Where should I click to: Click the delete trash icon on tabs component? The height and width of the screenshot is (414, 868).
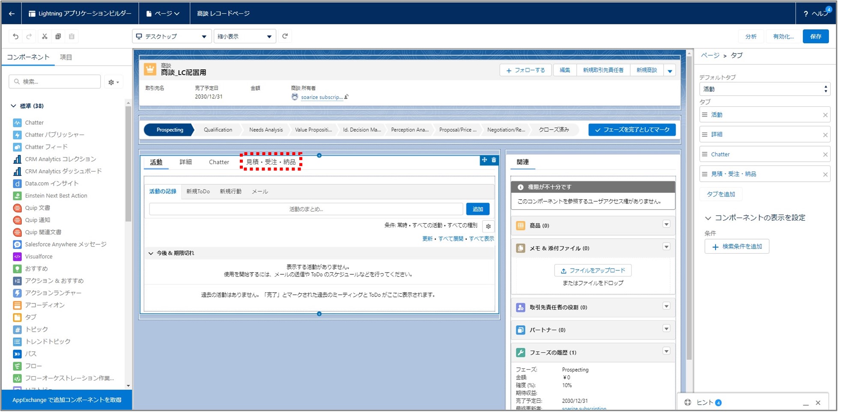point(494,160)
